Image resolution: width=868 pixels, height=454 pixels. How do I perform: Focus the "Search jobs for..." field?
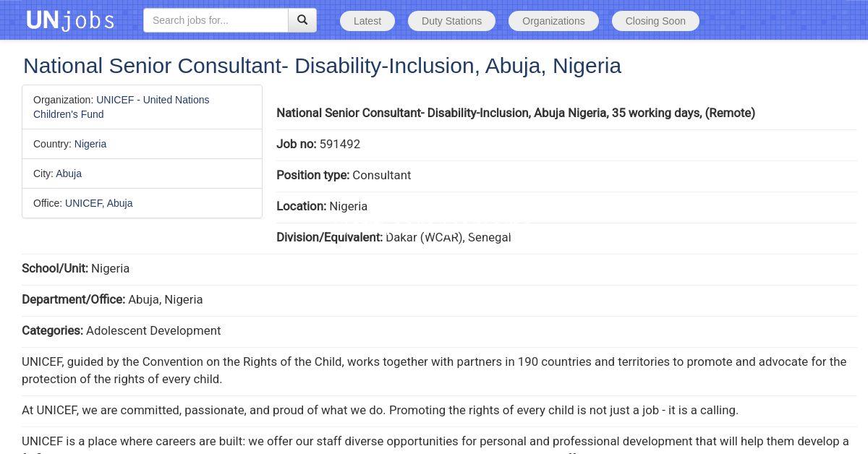coord(216,20)
